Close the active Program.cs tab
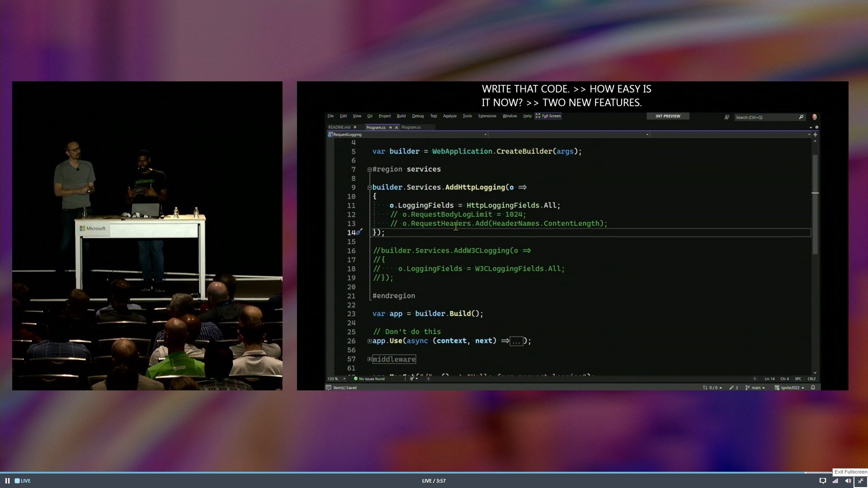The image size is (868, 488). tap(396, 127)
